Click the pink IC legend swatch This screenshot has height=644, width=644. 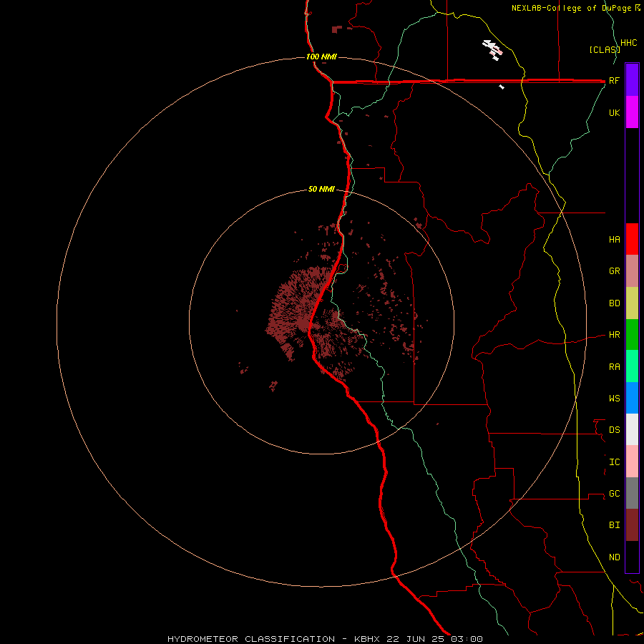click(x=632, y=462)
